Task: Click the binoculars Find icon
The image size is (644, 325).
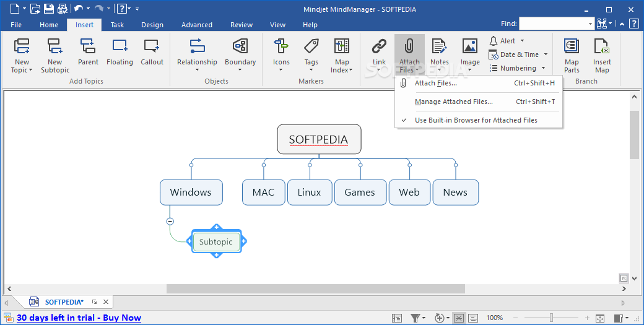Action: [x=602, y=24]
